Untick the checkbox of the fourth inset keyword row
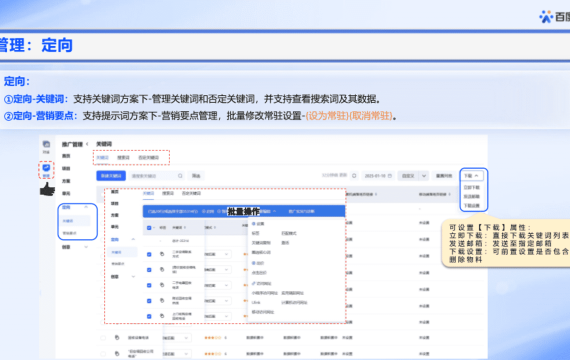Image resolution: width=570 pixels, height=360 pixels. click(149, 301)
